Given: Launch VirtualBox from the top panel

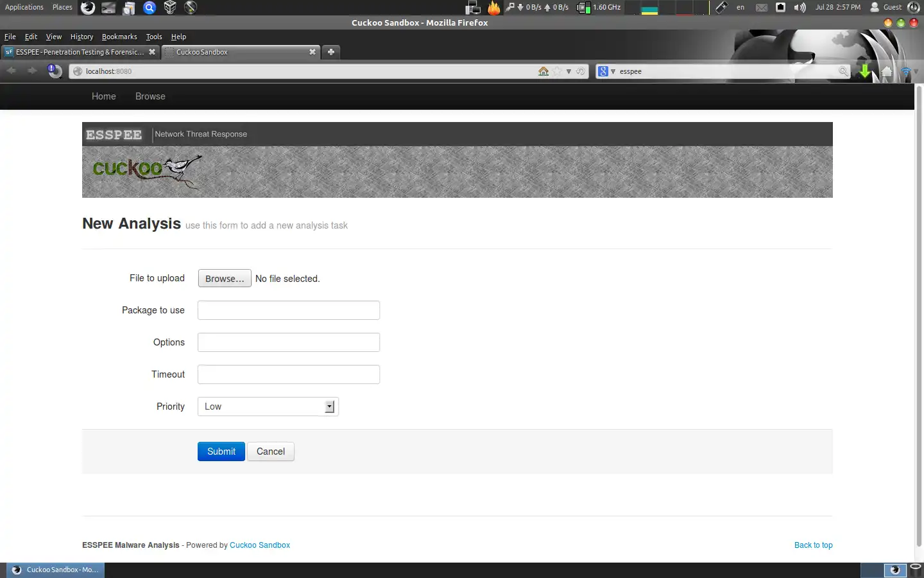Looking at the screenshot, I should (170, 8).
